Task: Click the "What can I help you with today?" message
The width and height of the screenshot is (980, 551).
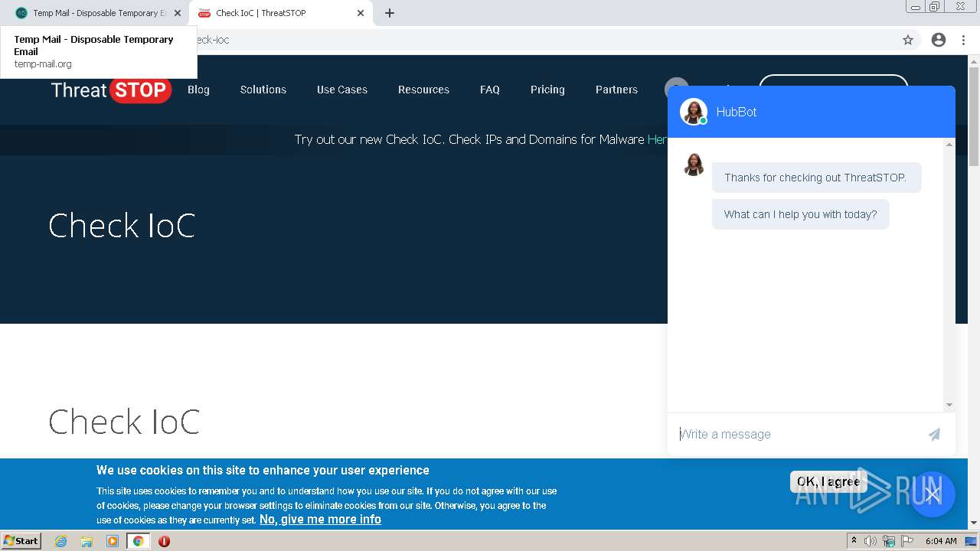Action: coord(801,214)
